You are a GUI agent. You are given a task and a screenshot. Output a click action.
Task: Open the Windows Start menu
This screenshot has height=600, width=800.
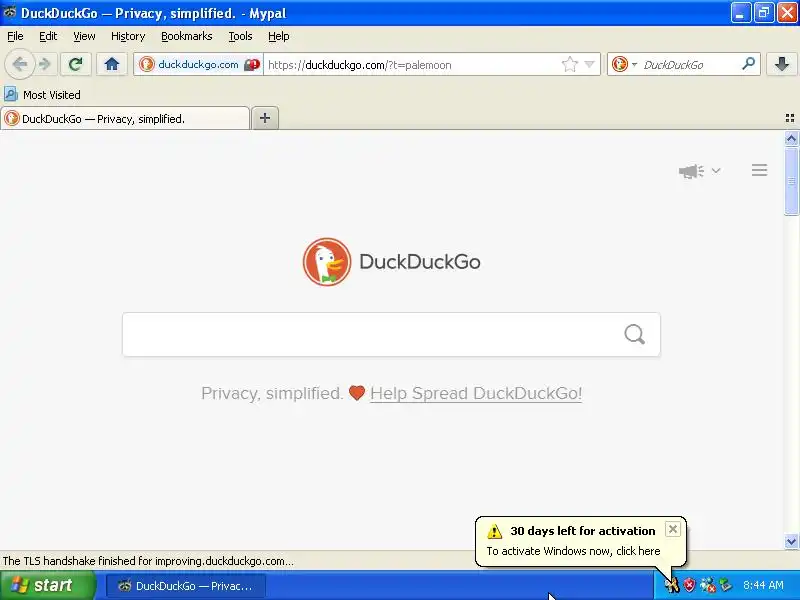[x=47, y=585]
